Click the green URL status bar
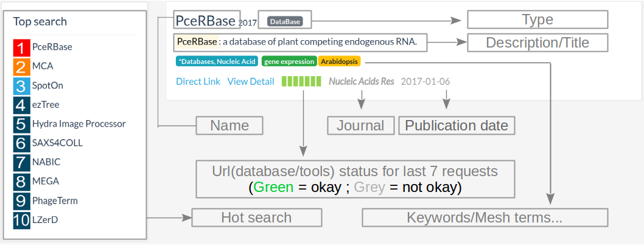This screenshot has width=644, height=245. 301,82
